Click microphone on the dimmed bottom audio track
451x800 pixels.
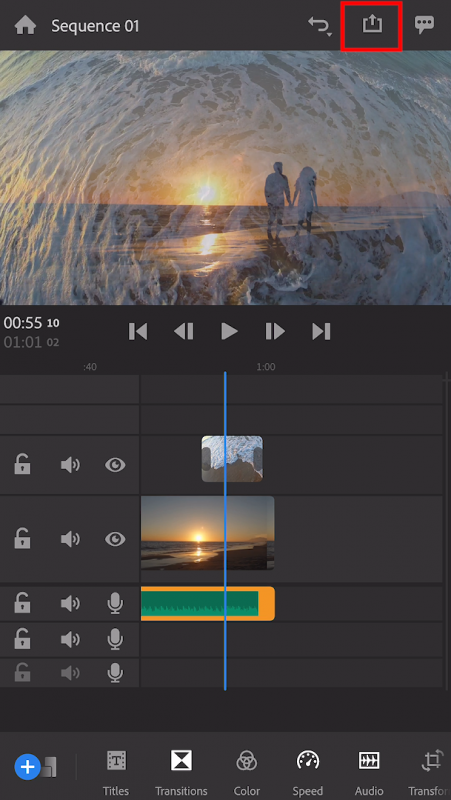[115, 673]
